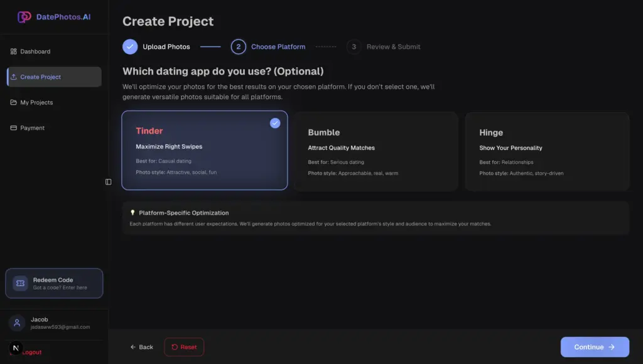Click the Dashboard grid icon
Image resolution: width=643 pixels, height=364 pixels.
pyautogui.click(x=14, y=51)
